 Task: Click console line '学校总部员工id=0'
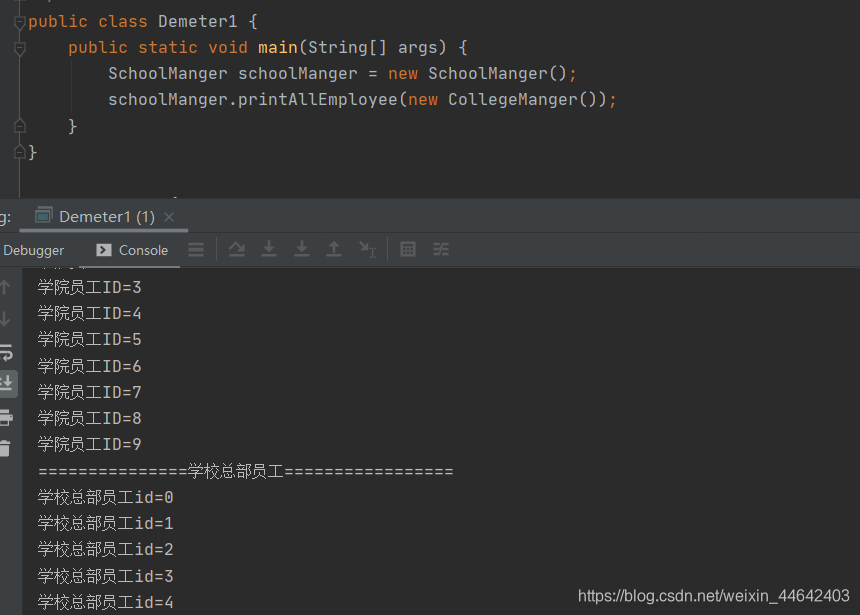(105, 498)
